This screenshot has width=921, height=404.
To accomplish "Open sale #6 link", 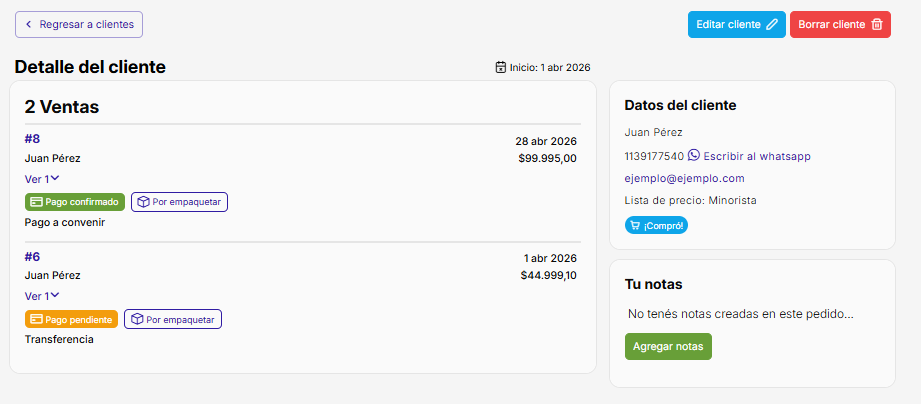I will (x=32, y=257).
